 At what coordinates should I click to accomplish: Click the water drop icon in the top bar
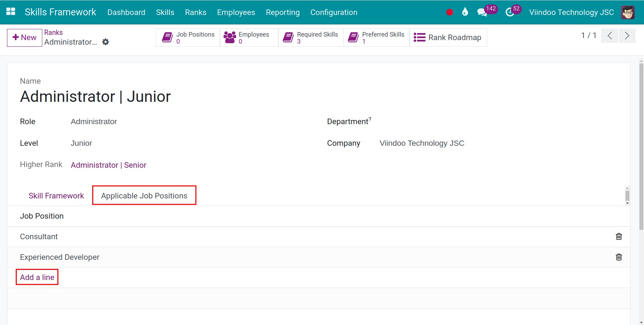tap(465, 12)
